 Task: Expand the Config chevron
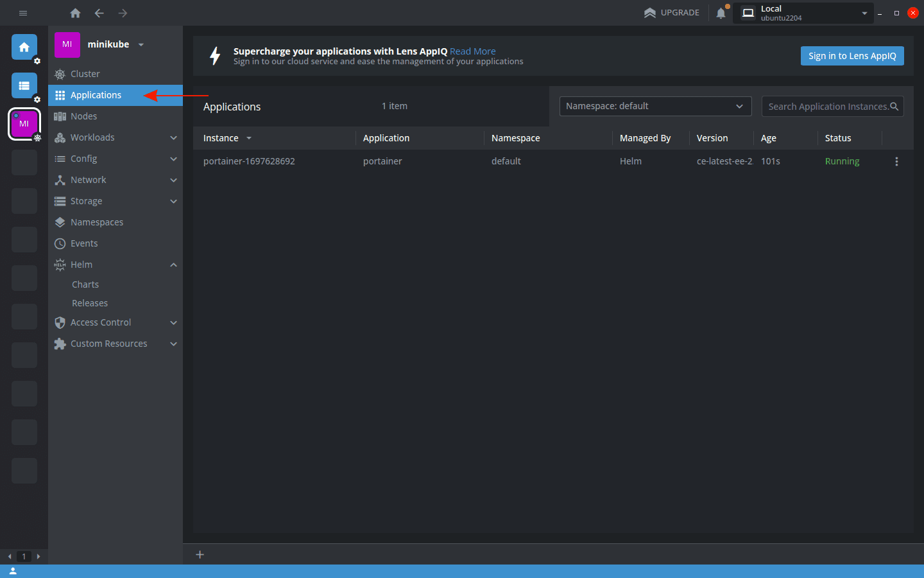[x=173, y=159]
